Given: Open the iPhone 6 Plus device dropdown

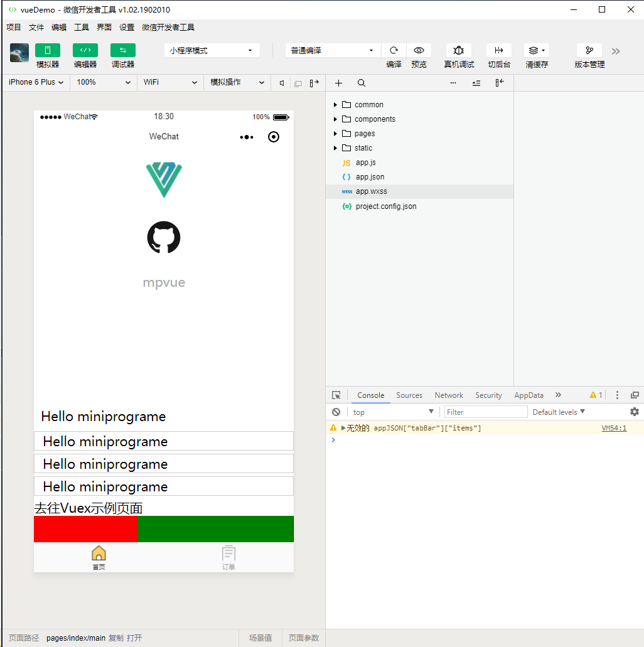Looking at the screenshot, I should [36, 82].
